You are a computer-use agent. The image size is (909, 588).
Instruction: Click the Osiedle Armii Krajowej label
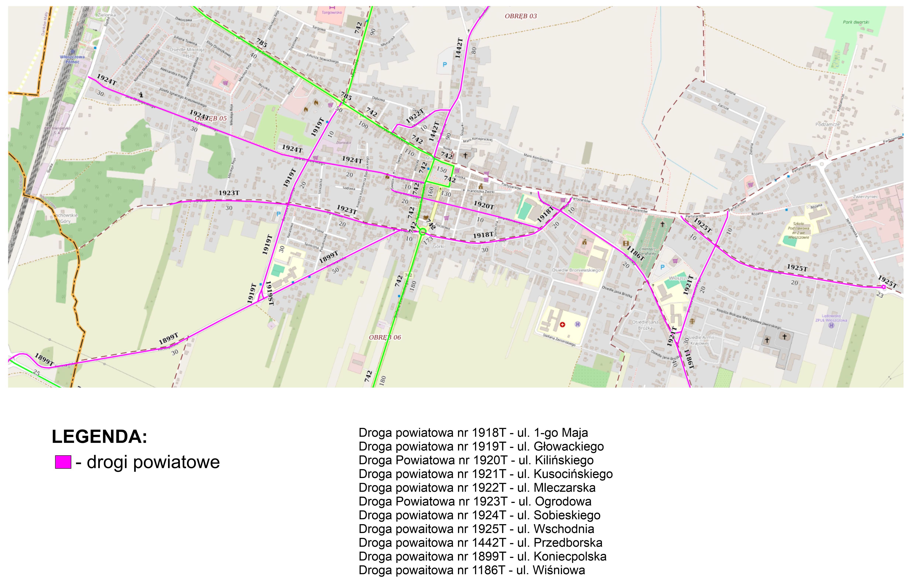point(699,340)
